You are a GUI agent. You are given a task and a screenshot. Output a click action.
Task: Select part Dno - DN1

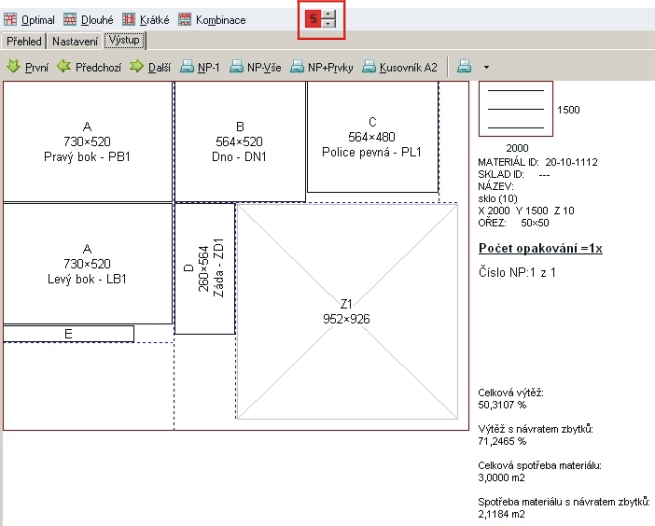[240, 142]
